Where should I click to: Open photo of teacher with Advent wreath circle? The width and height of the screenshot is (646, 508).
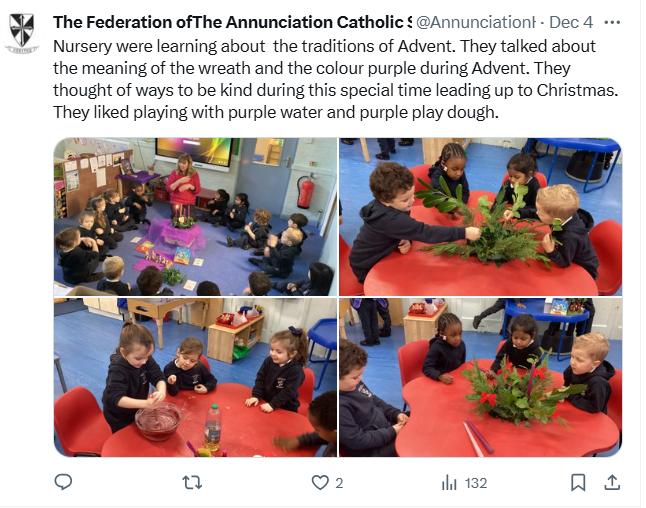195,217
